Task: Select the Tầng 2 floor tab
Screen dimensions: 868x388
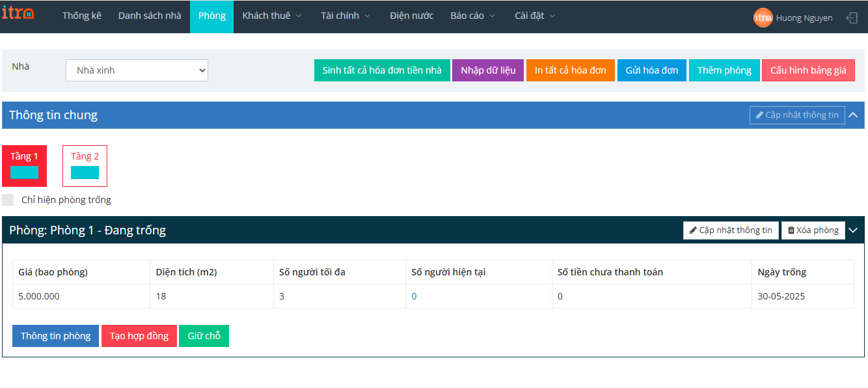Action: [x=85, y=156]
